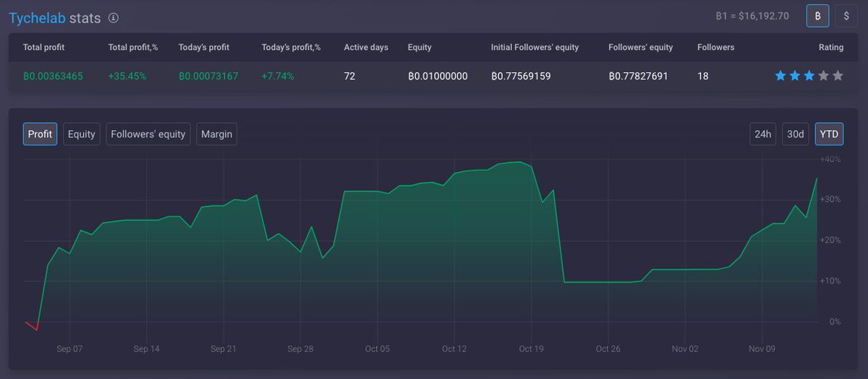Click the Total profit value ฿0.00363465

(53, 76)
